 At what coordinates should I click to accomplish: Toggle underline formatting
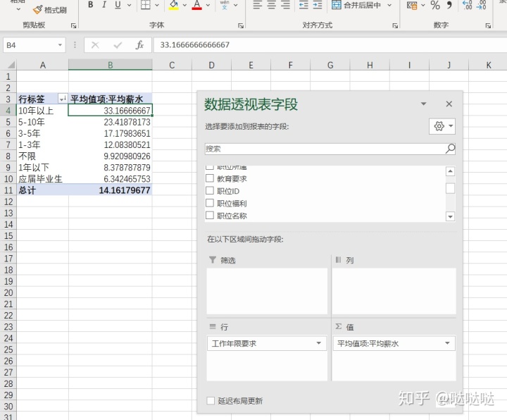pyautogui.click(x=118, y=5)
